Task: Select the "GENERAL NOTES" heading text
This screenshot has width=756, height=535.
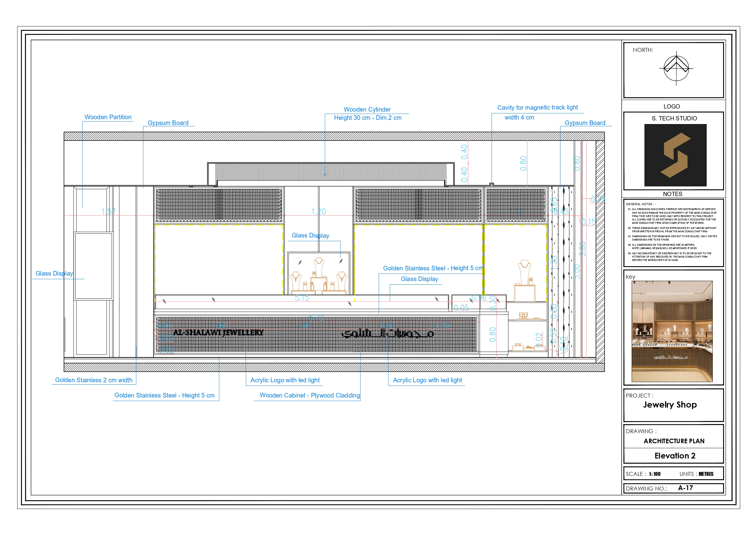Action: pyautogui.click(x=641, y=204)
